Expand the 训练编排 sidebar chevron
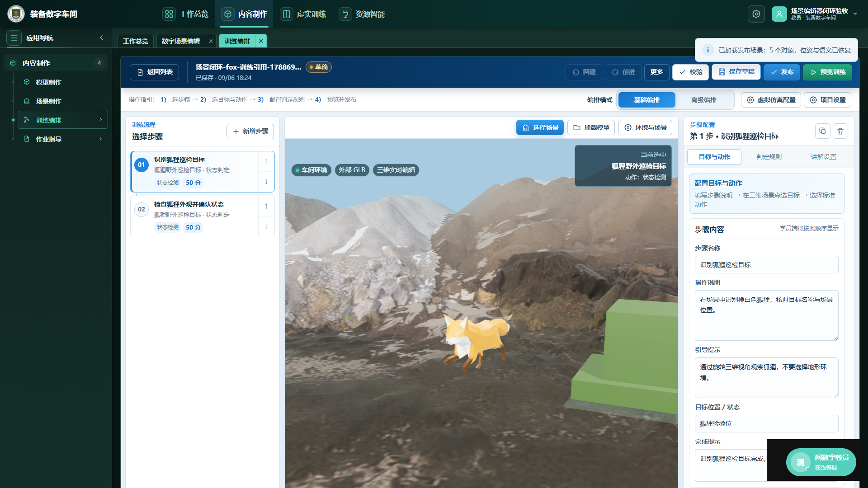Image resolution: width=868 pixels, height=488 pixels. [x=101, y=120]
